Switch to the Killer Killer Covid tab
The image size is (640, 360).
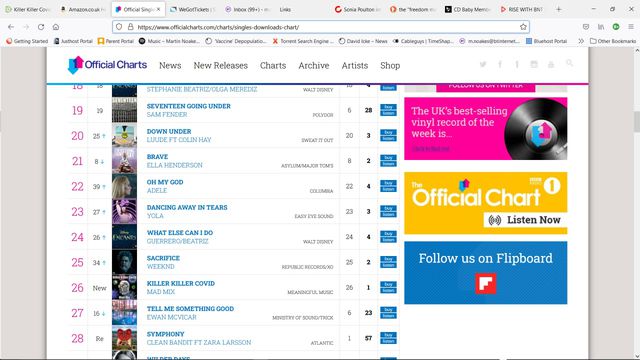click(x=28, y=9)
